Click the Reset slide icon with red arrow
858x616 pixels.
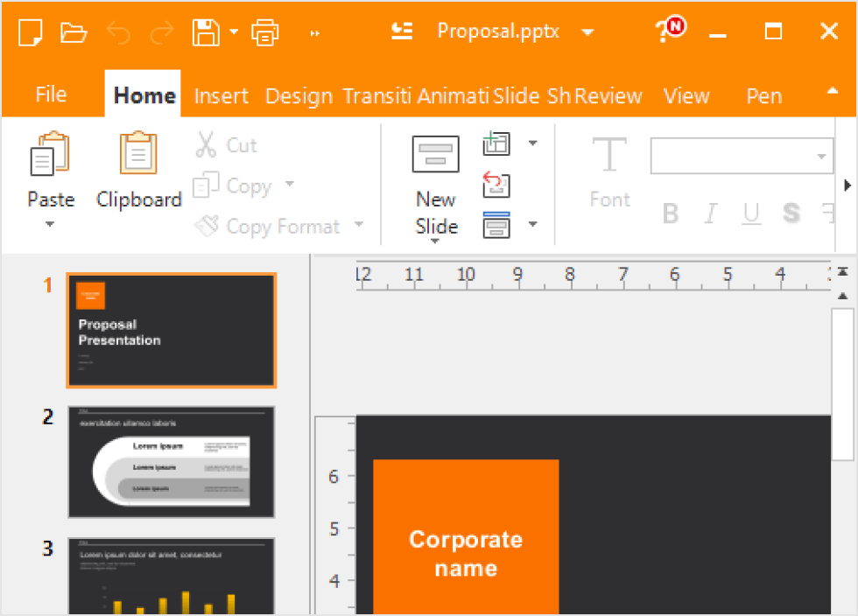point(496,185)
